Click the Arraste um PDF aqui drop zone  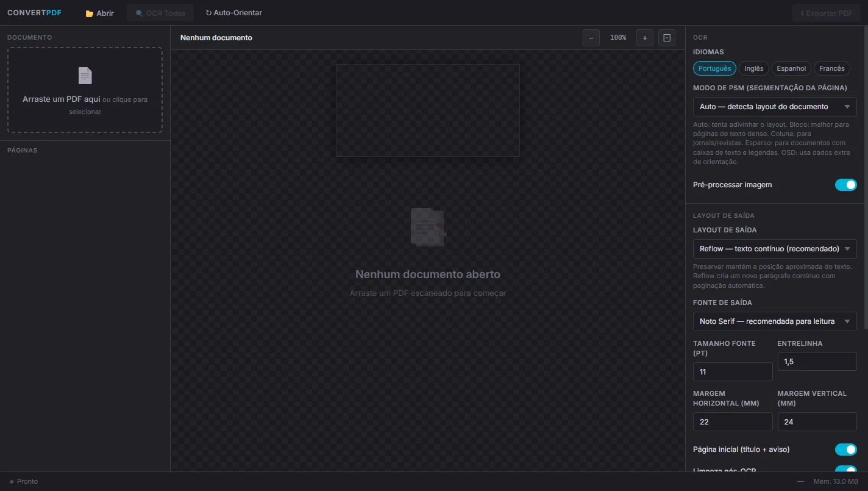(85, 90)
